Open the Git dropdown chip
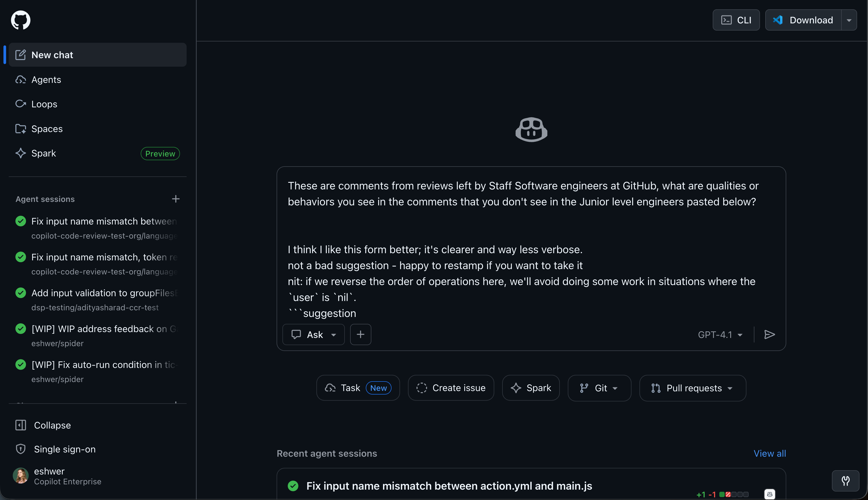Image resolution: width=868 pixels, height=500 pixels. pyautogui.click(x=599, y=388)
